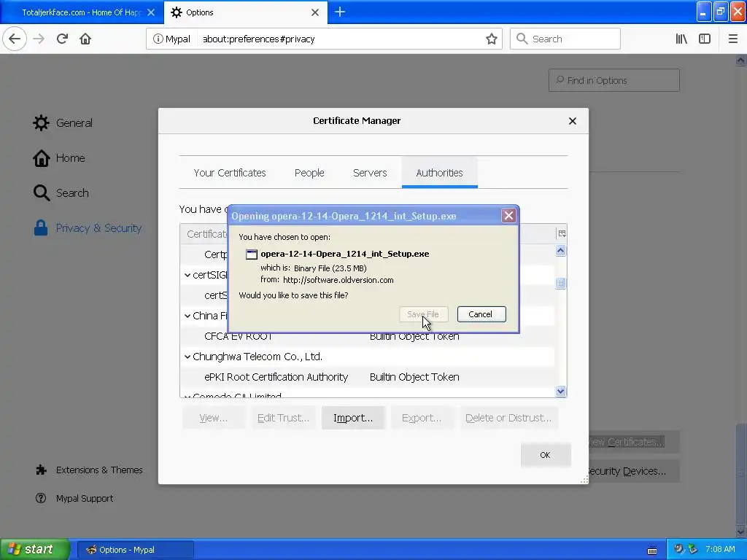This screenshot has width=747, height=560.
Task: Click opera-12-14-Opera_1214_int_Setup.exe filename
Action: click(x=344, y=254)
